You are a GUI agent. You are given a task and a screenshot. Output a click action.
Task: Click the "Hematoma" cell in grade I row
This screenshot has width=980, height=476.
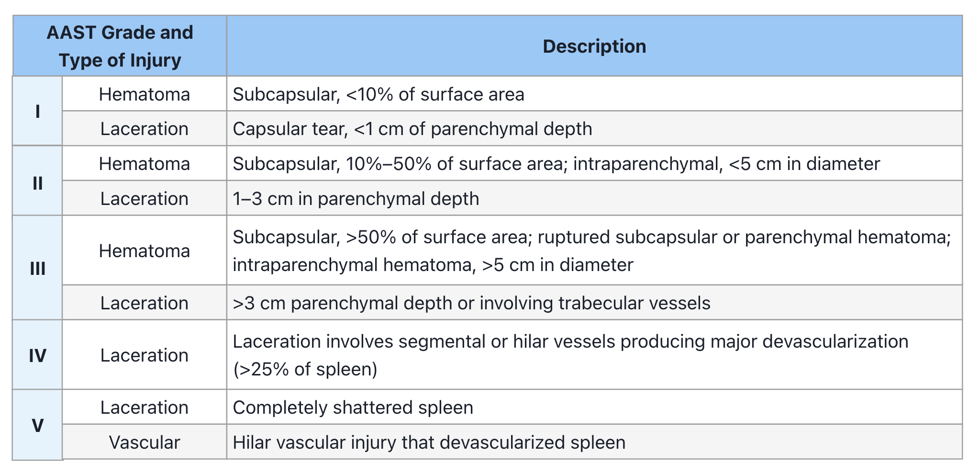tap(144, 94)
